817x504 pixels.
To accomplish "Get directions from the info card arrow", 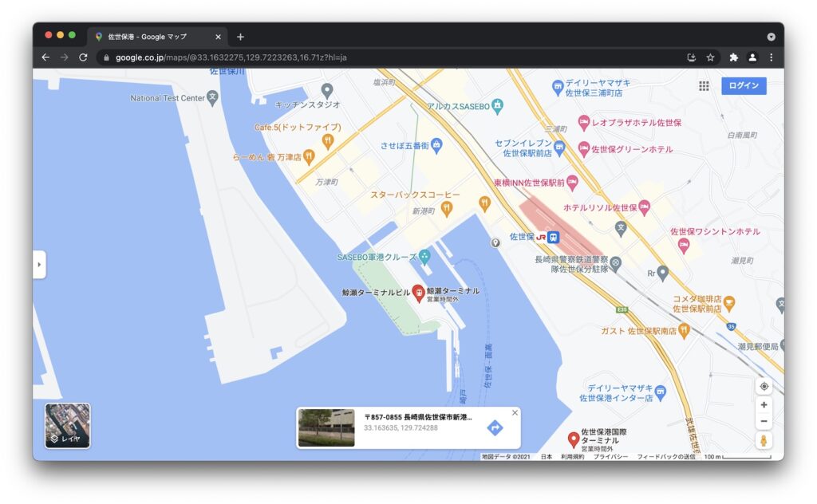I will tap(495, 427).
